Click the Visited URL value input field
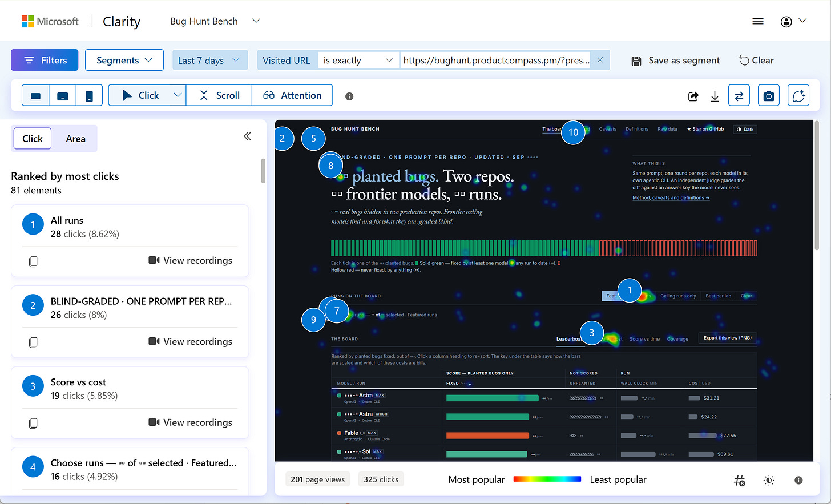This screenshot has height=504, width=831. [496, 60]
